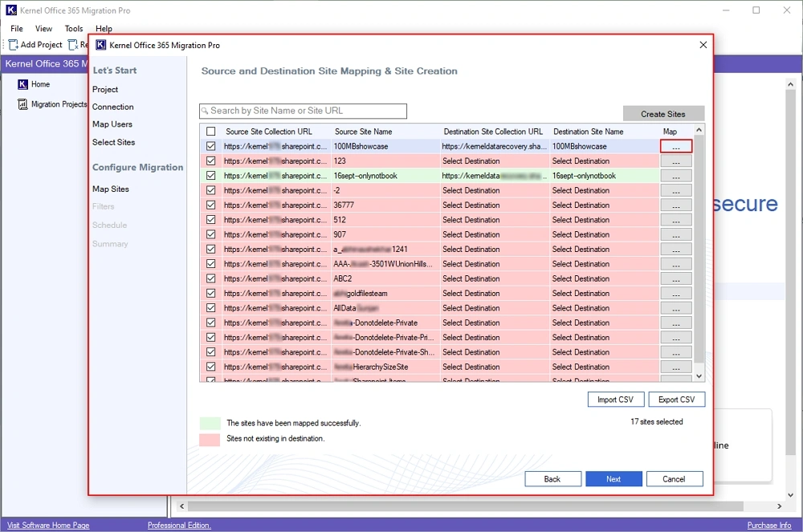Close the Site Mapping dialog window
The image size is (803, 532).
[703, 45]
